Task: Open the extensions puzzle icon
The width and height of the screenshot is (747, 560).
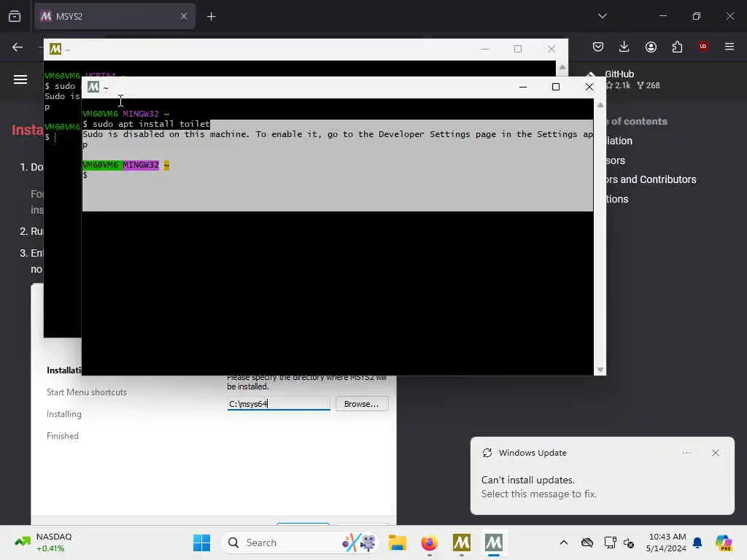Action: [x=677, y=47]
